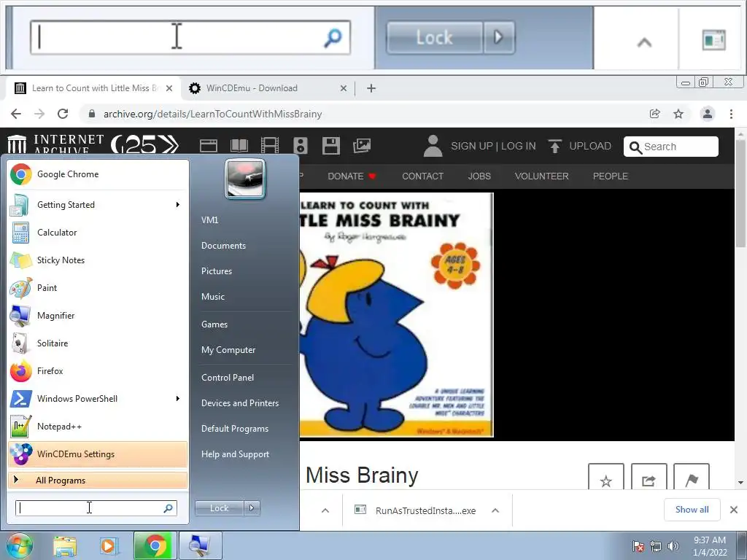Launch Calculator from the Start menu
This screenshot has width=747, height=560.
(98, 233)
